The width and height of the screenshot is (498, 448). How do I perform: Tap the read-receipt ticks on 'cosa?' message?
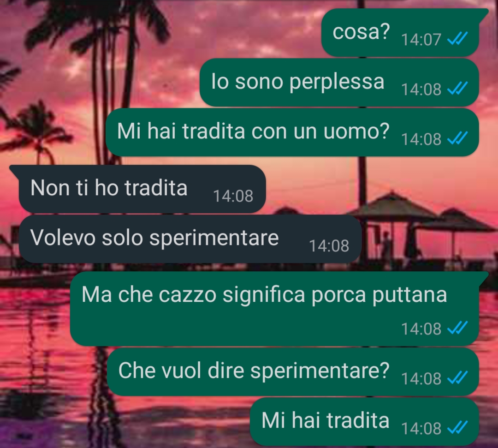pos(457,39)
